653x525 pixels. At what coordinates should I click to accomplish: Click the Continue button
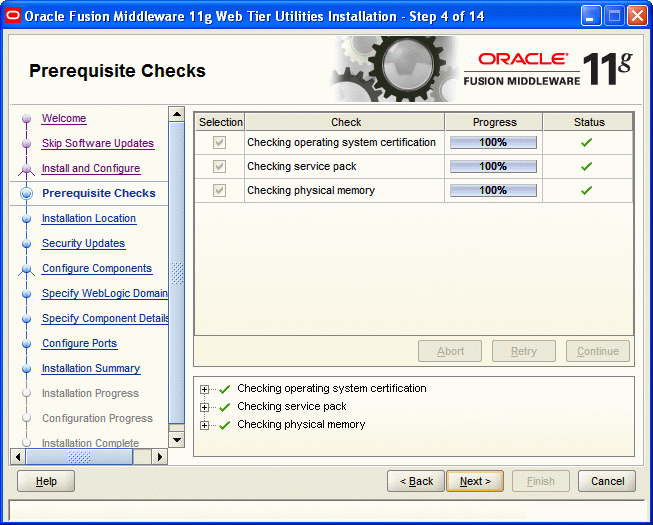coord(598,351)
